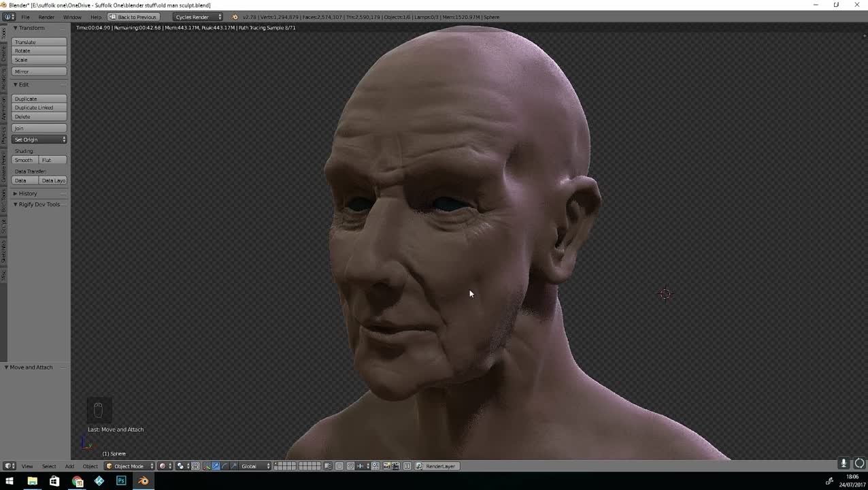Toggle the 3D manipulator widget icon
868x490 pixels.
click(205, 466)
